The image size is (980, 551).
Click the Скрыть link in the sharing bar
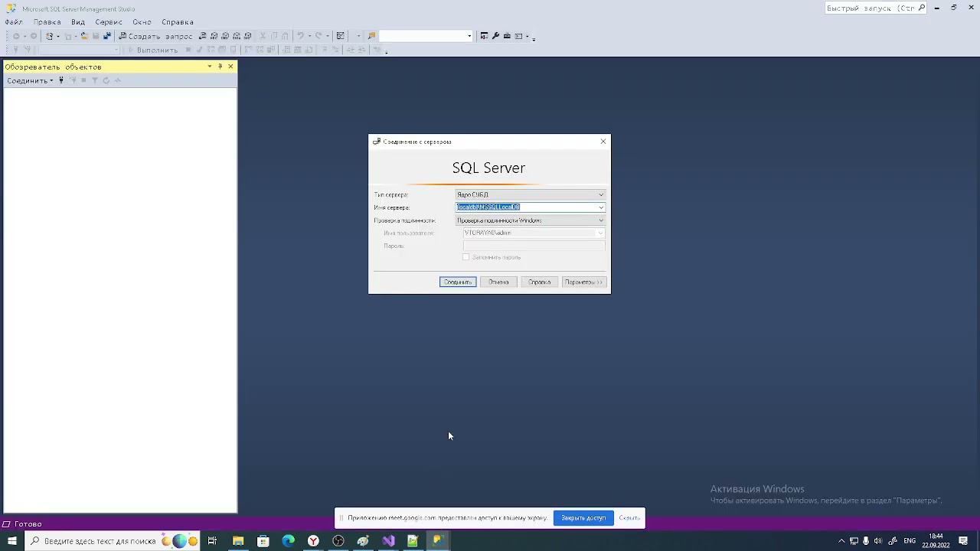pos(629,518)
